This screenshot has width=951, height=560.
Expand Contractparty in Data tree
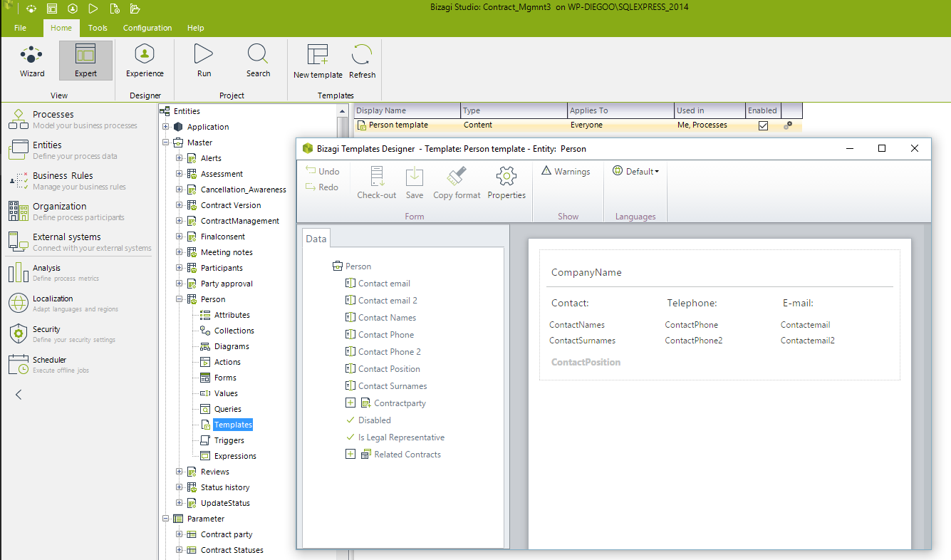(350, 403)
